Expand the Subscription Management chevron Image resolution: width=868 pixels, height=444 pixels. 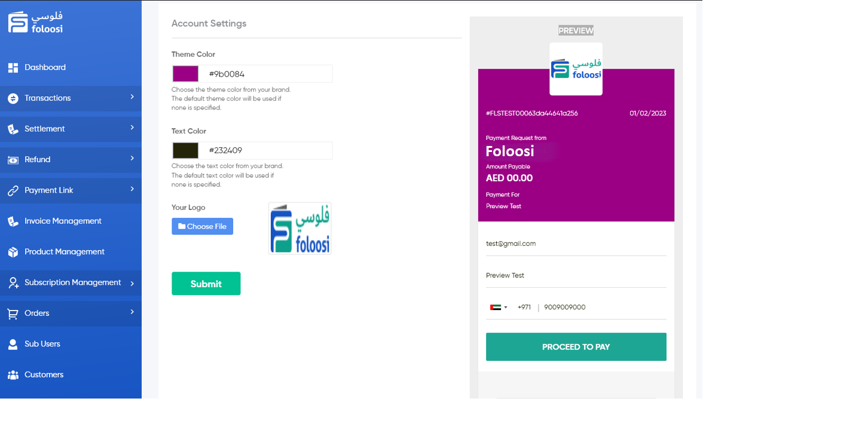(x=132, y=283)
